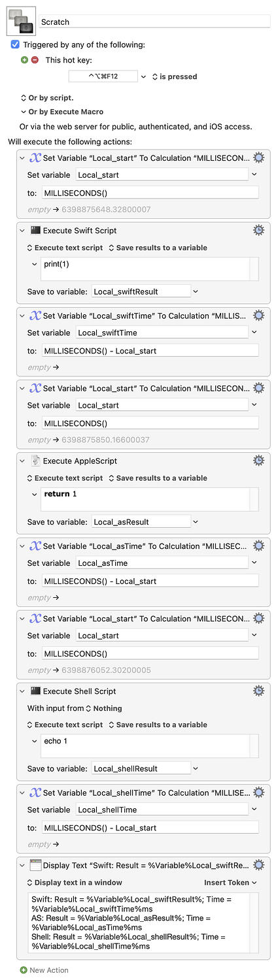The image size is (276, 980).
Task: Add a new trigger with green plus
Action: pos(25,59)
